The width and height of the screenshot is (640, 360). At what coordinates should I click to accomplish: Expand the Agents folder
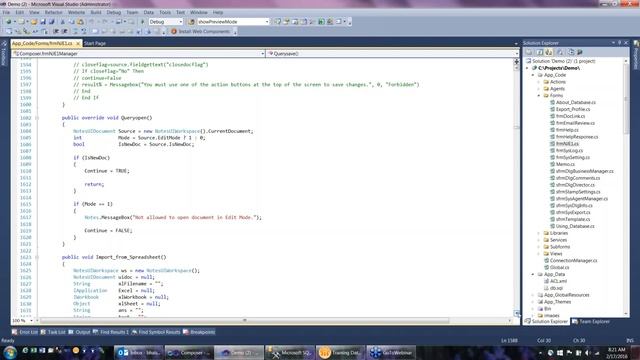[x=539, y=89]
